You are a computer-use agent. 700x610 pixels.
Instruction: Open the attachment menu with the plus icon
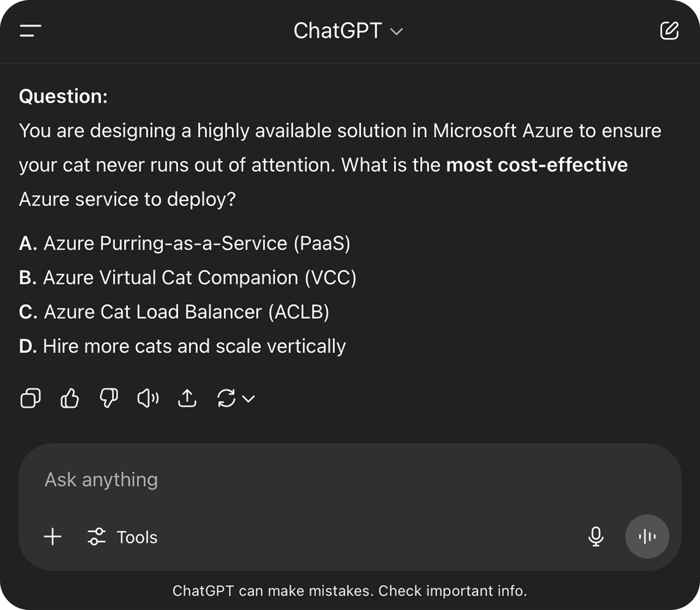52,536
